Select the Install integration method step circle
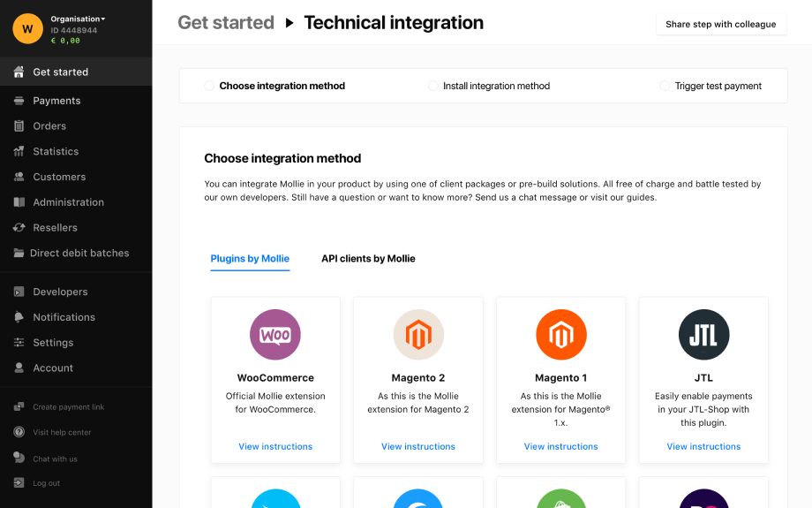The height and width of the screenshot is (508, 812). [433, 86]
